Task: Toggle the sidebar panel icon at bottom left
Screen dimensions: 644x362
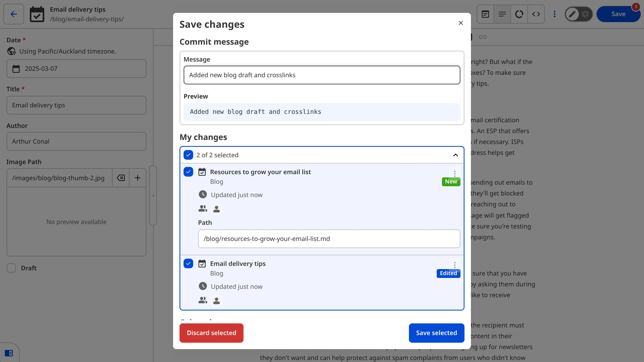Action: [x=9, y=353]
